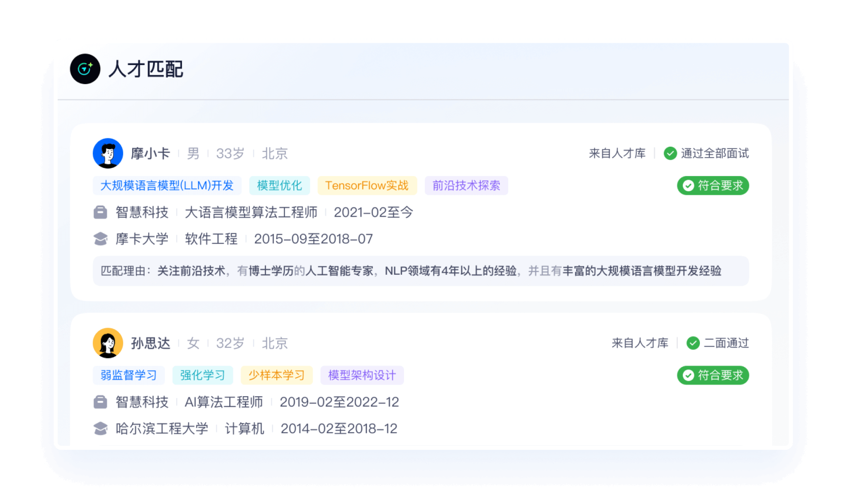
Task: Click the graduation cap icon beside 哈尔滨工程大学
Action: point(100,428)
